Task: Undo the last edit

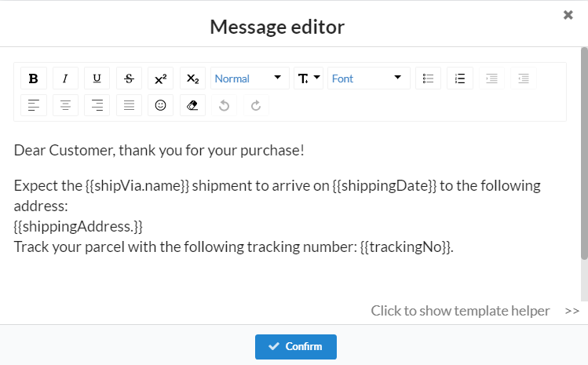Action: [x=224, y=105]
